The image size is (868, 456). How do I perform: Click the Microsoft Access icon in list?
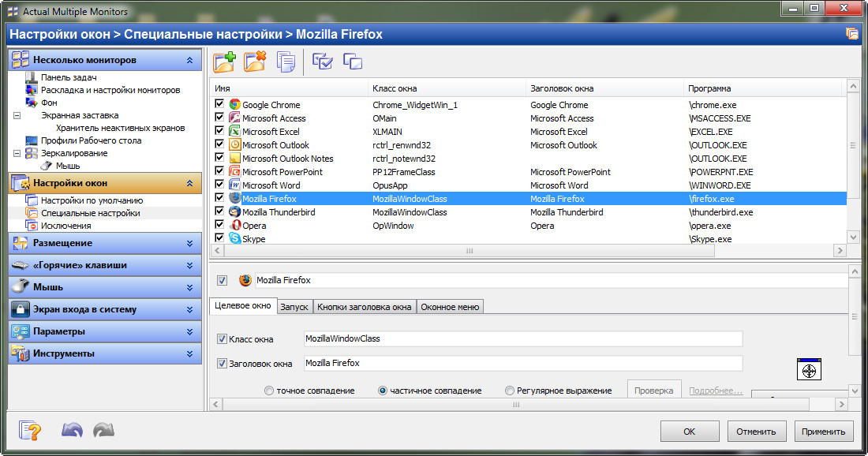tap(234, 118)
